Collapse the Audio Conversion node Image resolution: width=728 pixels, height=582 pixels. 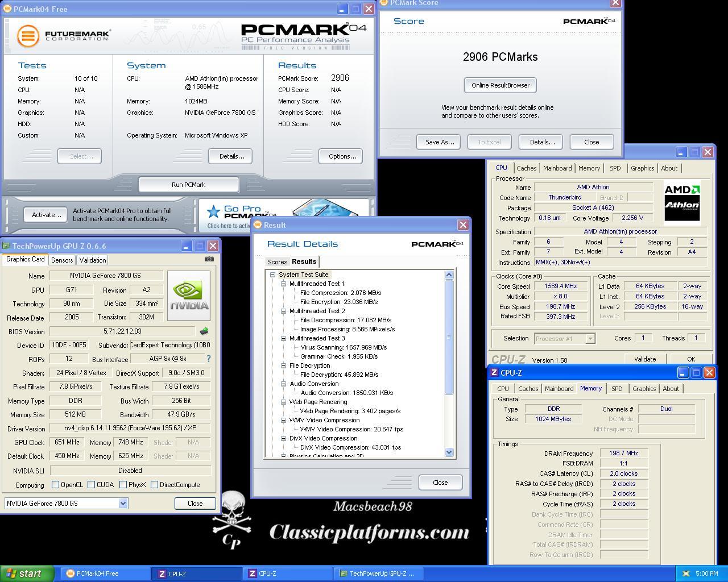(283, 384)
